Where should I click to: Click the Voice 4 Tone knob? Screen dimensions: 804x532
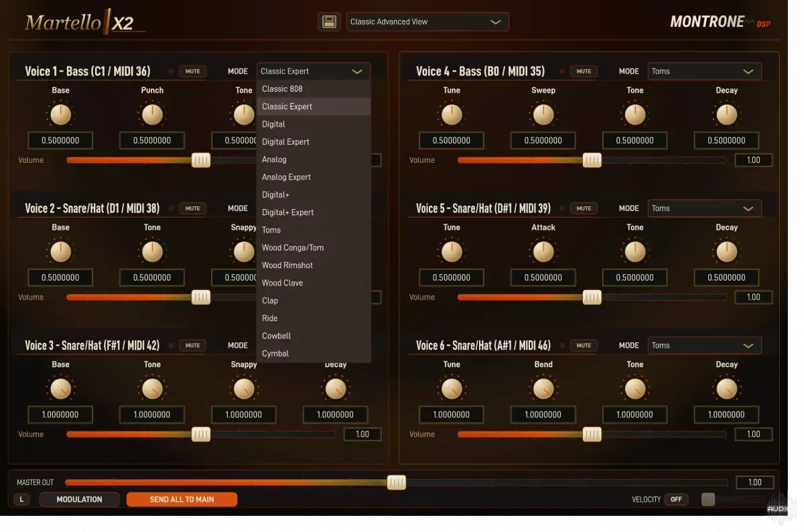(635, 115)
